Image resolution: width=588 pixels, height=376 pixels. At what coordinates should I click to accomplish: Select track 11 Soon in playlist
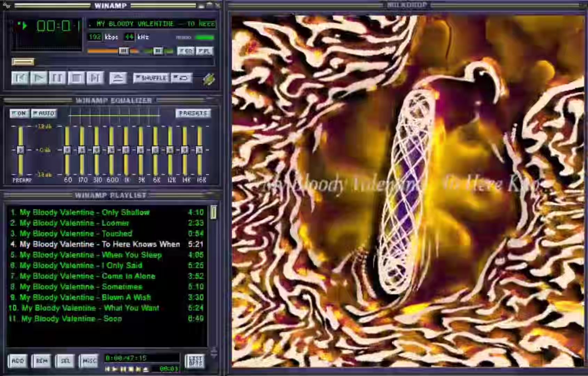click(107, 319)
